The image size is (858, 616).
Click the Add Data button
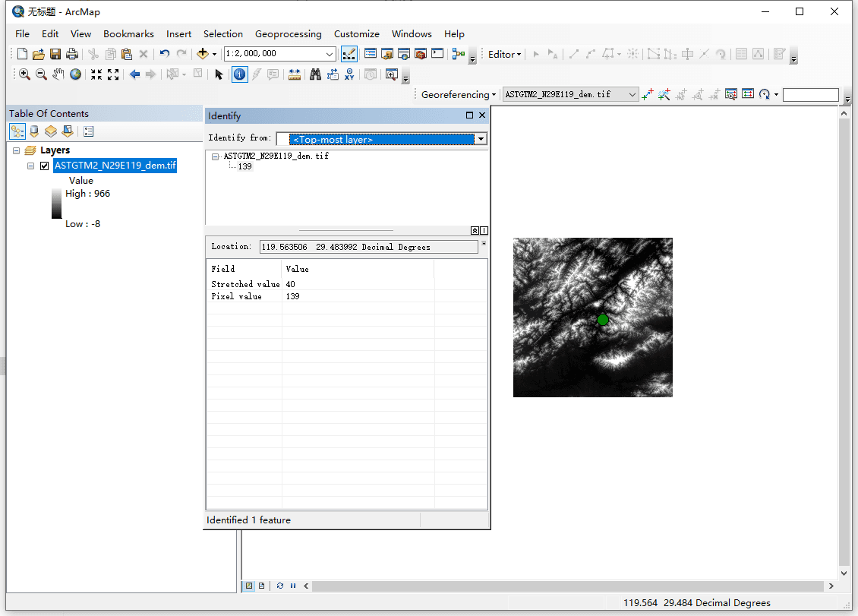pyautogui.click(x=202, y=54)
